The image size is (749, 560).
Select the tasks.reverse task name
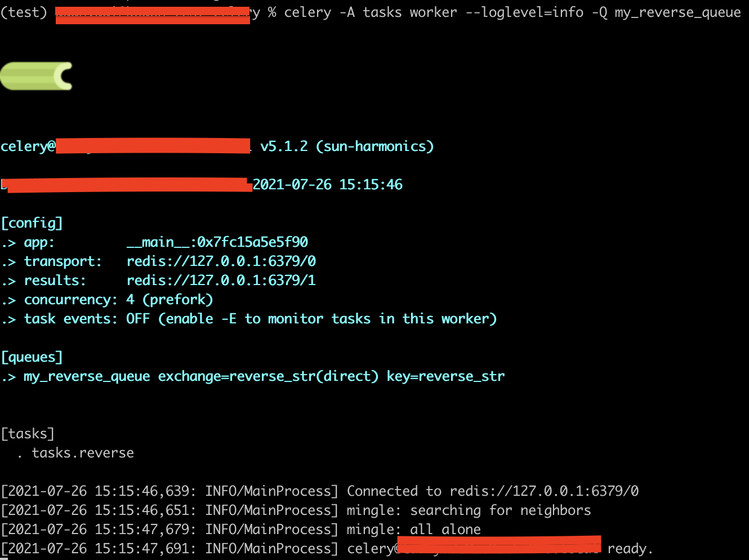[82, 452]
